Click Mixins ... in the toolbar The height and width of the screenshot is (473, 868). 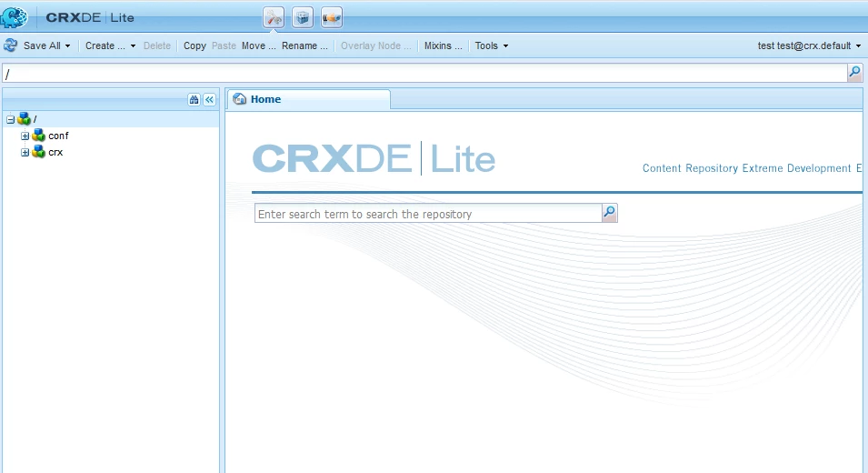444,46
